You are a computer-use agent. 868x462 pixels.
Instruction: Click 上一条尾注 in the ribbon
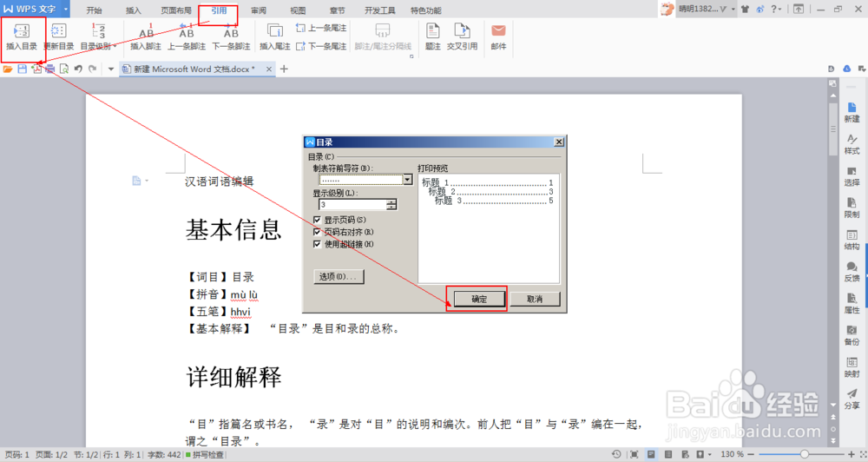322,28
